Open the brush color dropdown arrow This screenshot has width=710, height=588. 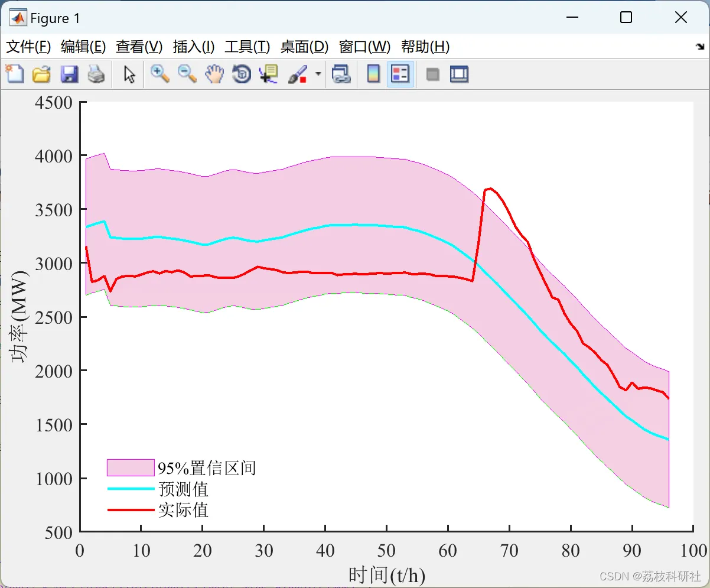click(318, 74)
